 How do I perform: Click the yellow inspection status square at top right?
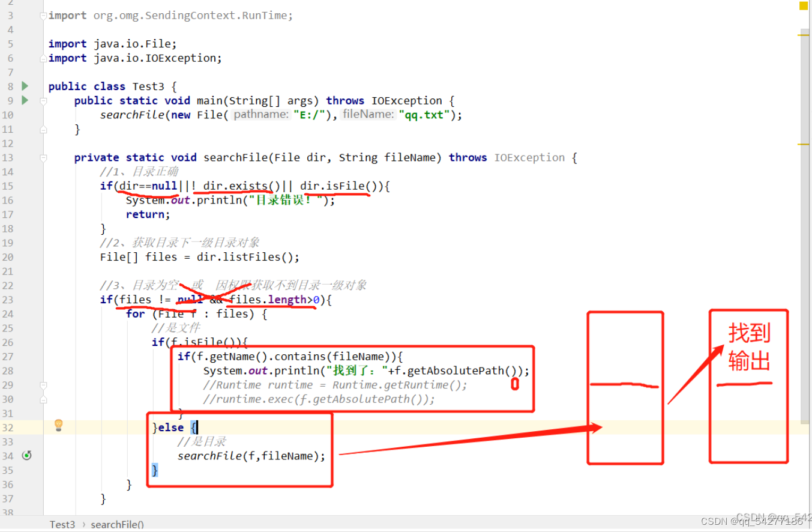(804, 5)
